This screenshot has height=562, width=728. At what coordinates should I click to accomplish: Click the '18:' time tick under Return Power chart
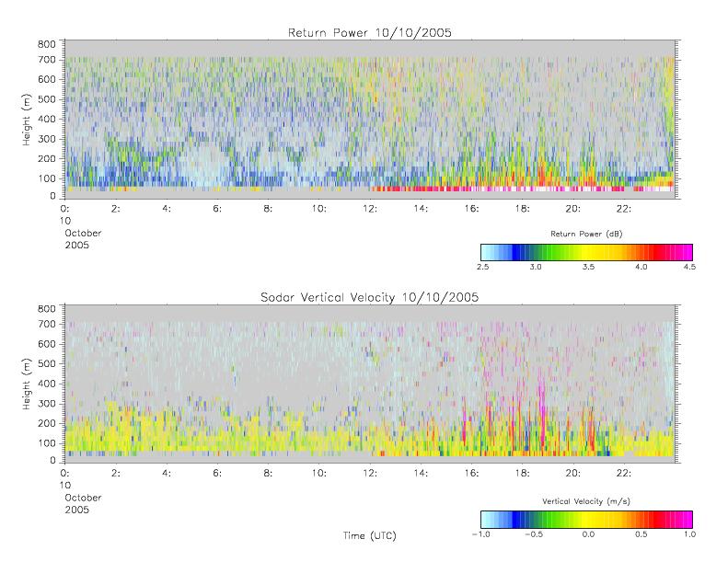[523, 209]
